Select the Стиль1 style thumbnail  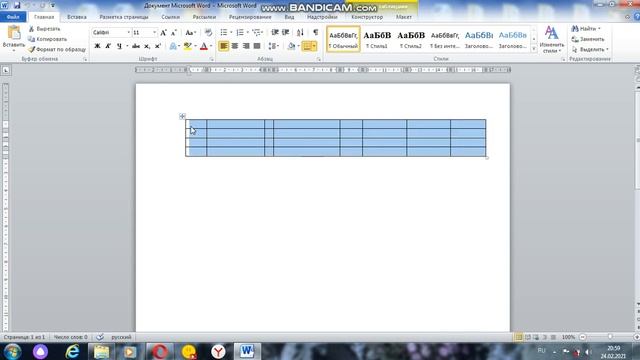pos(377,39)
